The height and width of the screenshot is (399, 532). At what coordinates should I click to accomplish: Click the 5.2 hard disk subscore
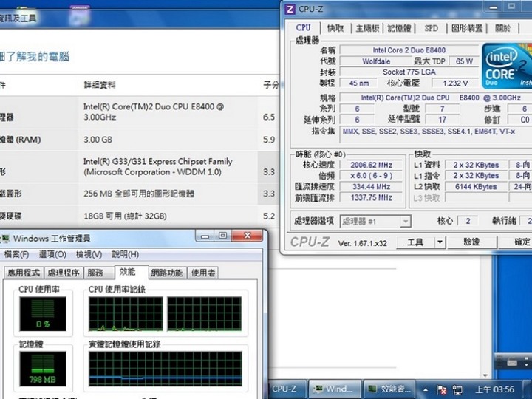[269, 216]
